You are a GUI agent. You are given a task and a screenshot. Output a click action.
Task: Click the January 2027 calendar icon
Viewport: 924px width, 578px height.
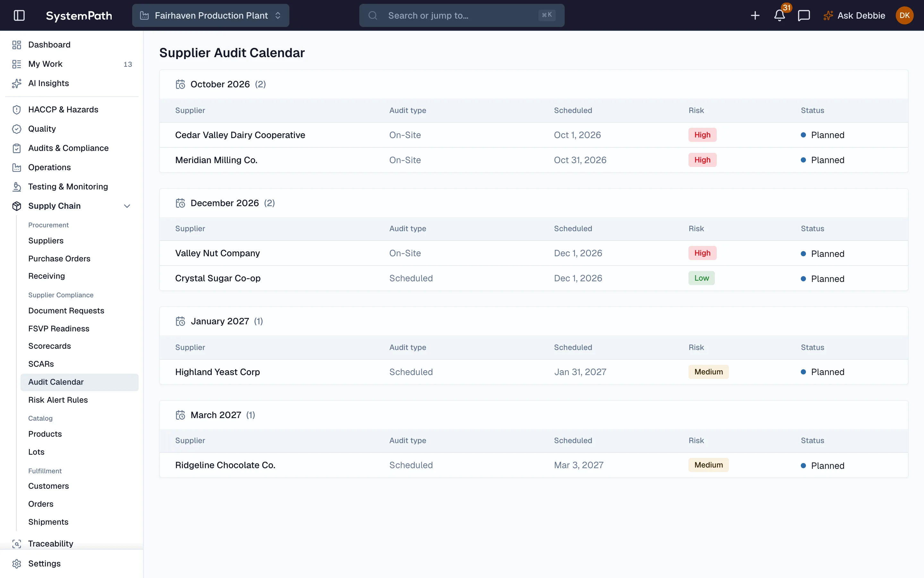tap(180, 321)
